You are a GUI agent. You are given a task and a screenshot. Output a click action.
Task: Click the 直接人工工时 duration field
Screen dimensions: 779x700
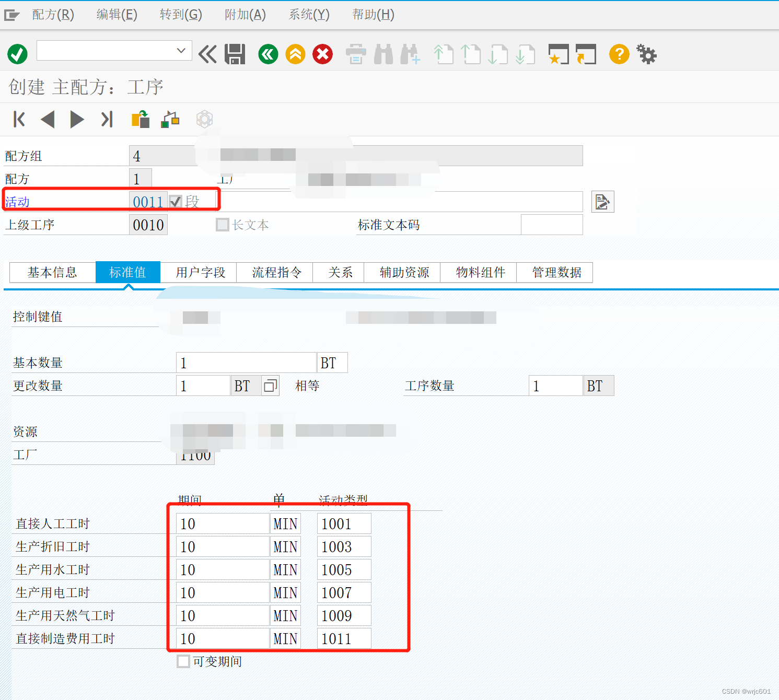tap(223, 523)
